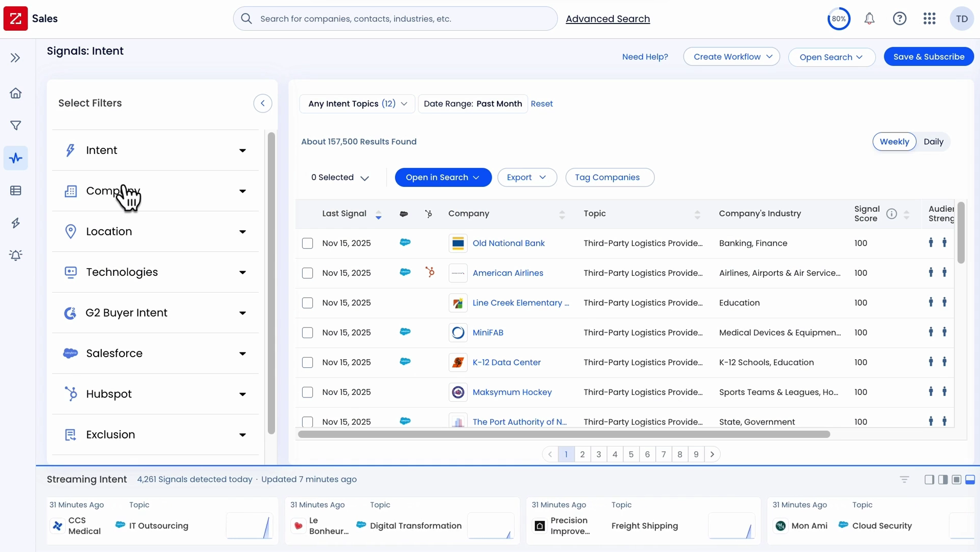The height and width of the screenshot is (552, 980).
Task: Click Open in Search button
Action: (x=443, y=178)
